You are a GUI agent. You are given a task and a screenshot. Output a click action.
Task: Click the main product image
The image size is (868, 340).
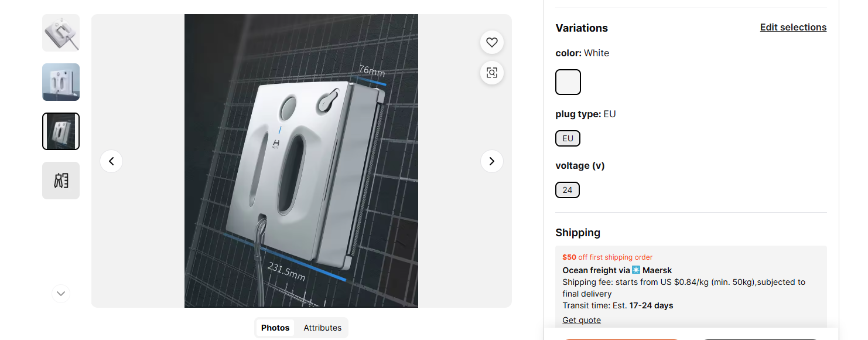(x=301, y=161)
